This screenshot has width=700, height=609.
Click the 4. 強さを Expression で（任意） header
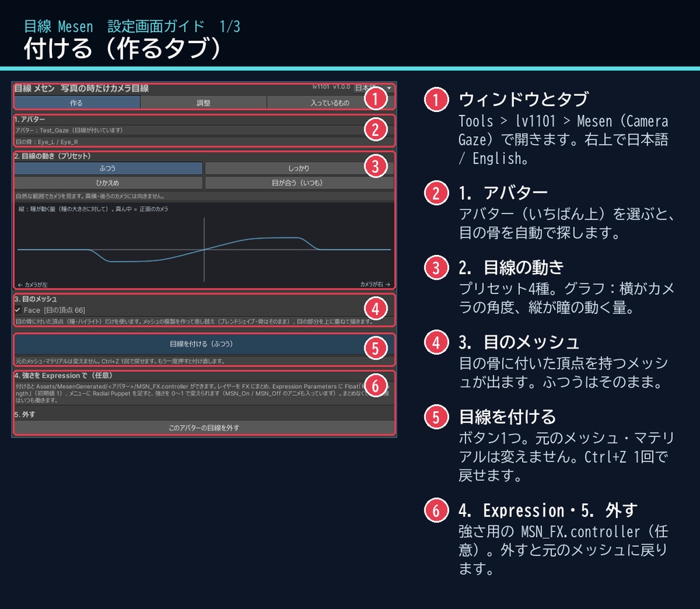63,375
